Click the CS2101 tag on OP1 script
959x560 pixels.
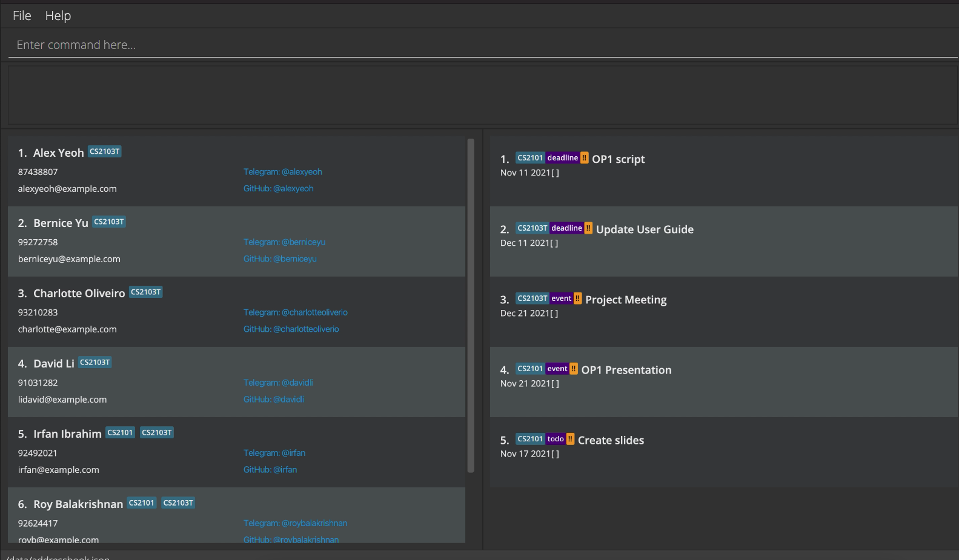click(x=530, y=158)
